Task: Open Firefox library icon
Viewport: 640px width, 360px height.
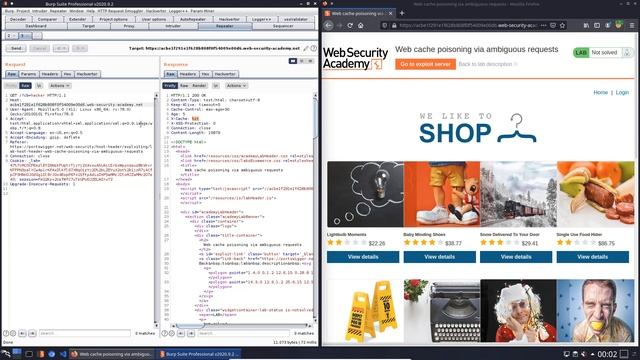Action: click(586, 25)
